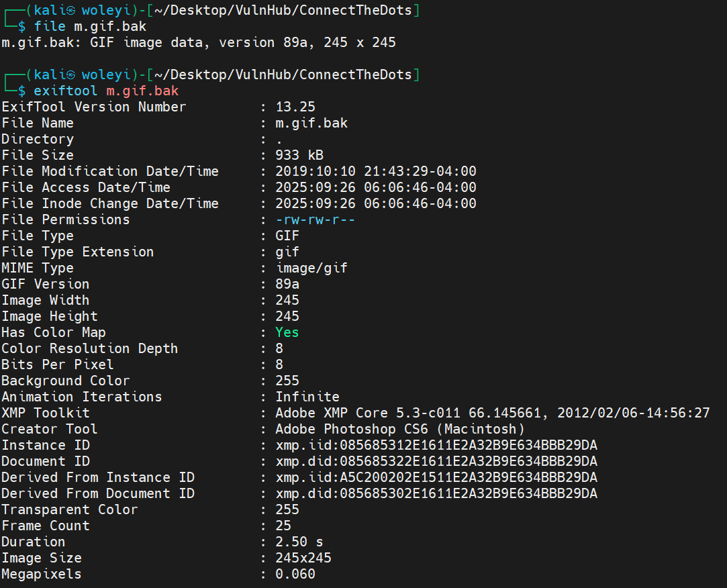Viewport: 727px width, 588px height.
Task: Click the Frame Count value 25
Action: 283,526
